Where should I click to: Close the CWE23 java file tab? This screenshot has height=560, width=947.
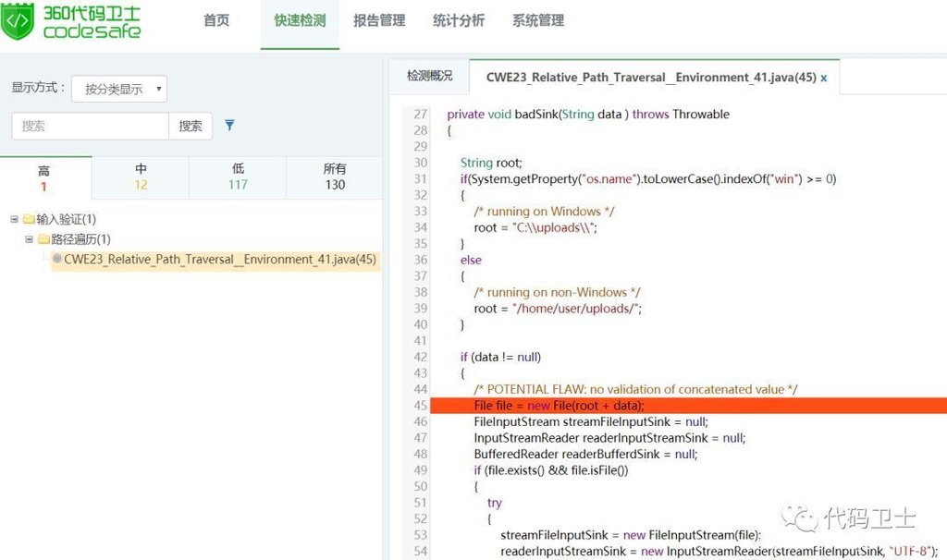coord(824,78)
